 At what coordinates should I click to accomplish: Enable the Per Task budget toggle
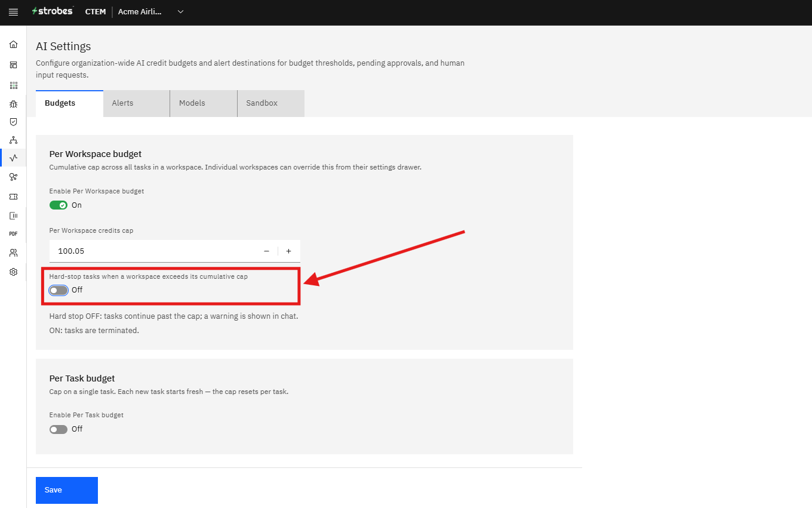(x=59, y=429)
